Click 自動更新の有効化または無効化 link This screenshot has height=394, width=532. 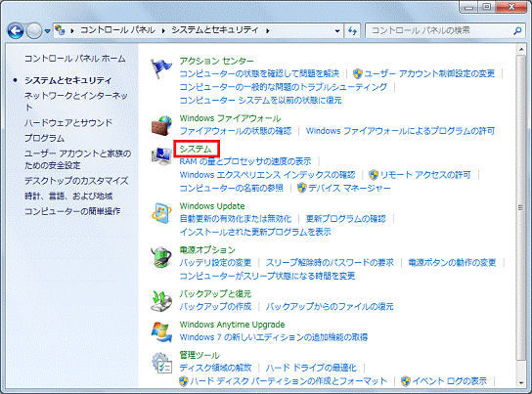(236, 219)
